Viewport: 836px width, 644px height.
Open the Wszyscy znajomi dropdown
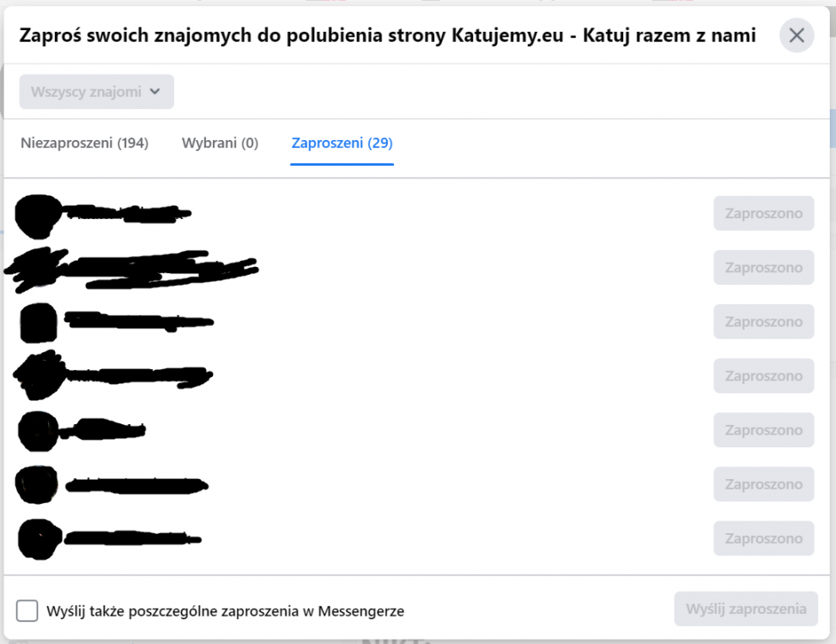click(96, 92)
